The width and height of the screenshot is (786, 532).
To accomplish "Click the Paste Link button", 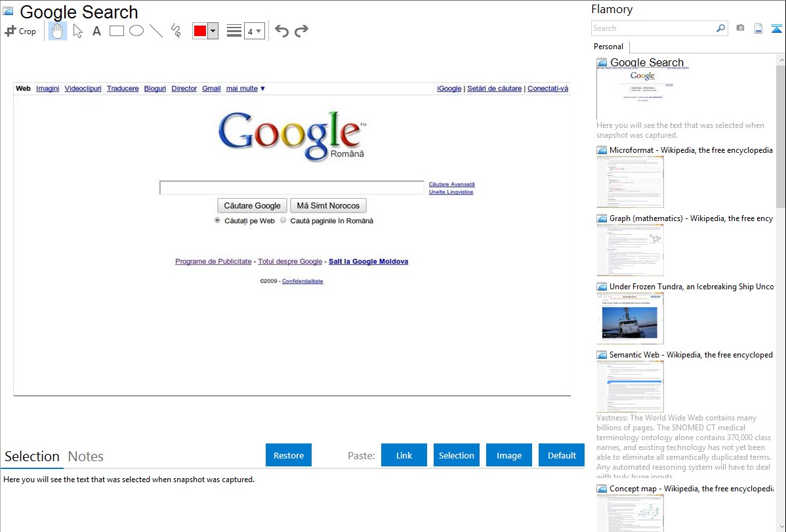I will point(404,455).
